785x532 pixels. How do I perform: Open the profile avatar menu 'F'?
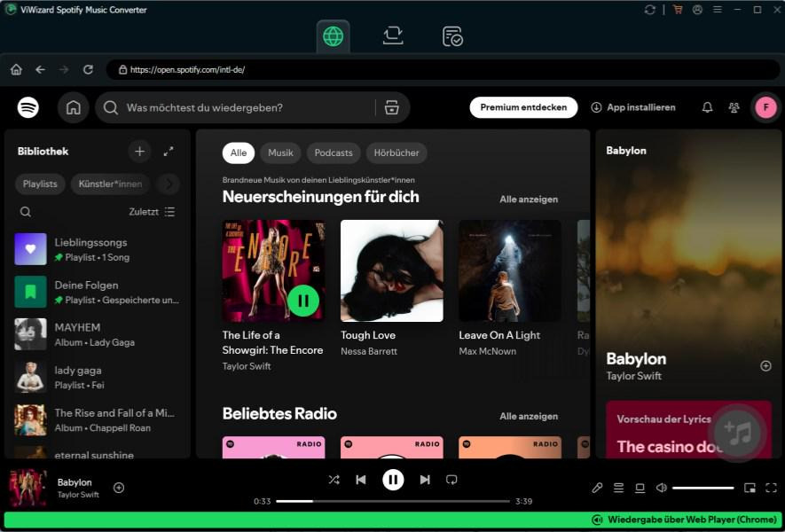[765, 107]
